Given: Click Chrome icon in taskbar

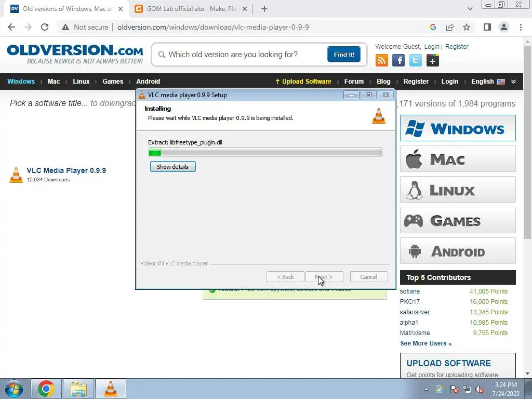Looking at the screenshot, I should 46,389.
